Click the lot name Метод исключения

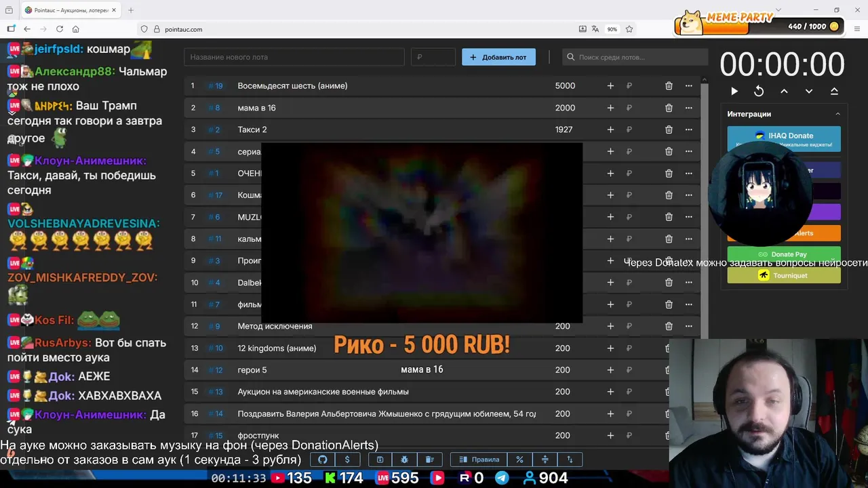point(275,326)
